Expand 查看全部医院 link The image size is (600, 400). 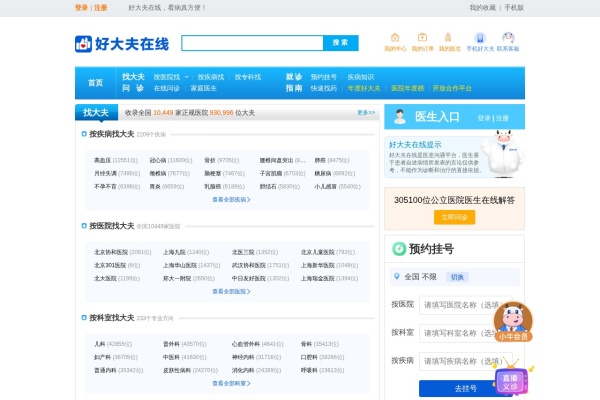point(231,291)
